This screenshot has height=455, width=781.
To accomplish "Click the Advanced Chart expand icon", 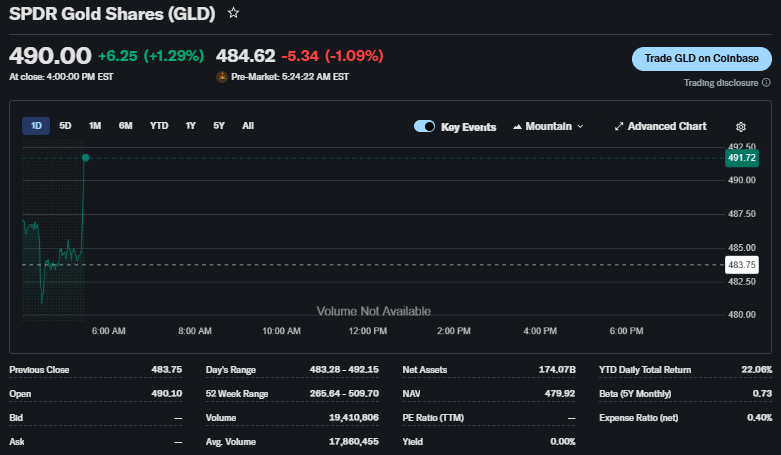I will click(619, 127).
